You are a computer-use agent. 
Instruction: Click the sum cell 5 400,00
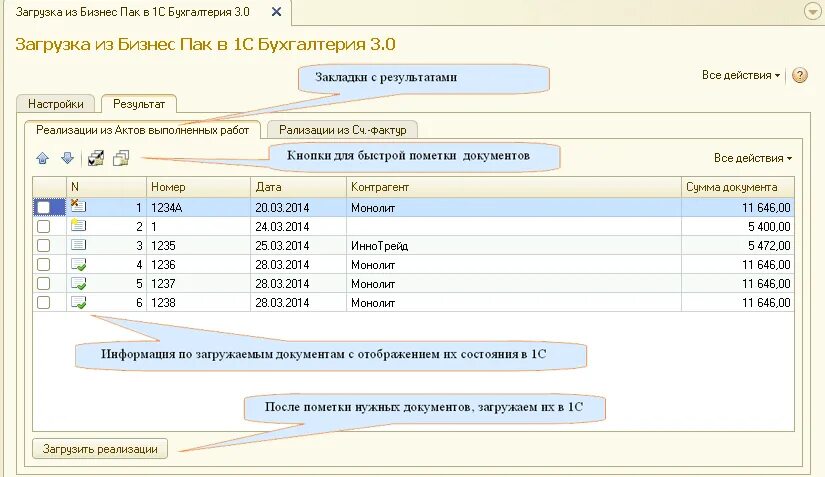pyautogui.click(x=738, y=226)
